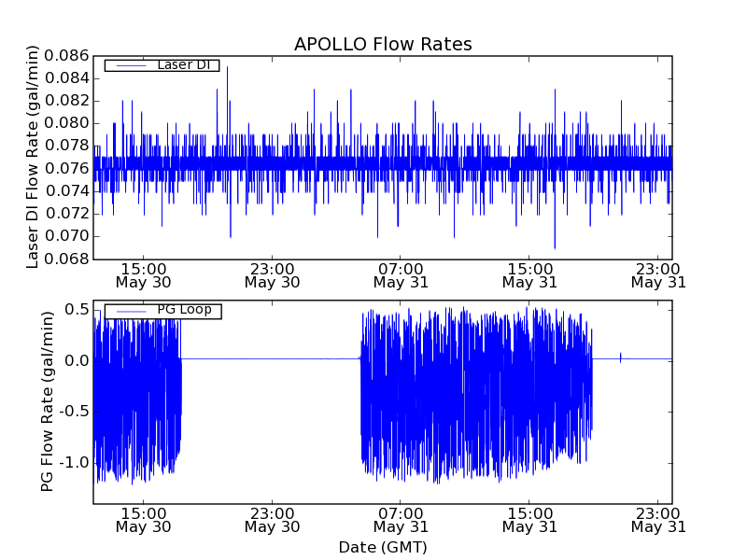Click the 0.068 tick on the top plot
This screenshot has height=560, width=747.
click(x=67, y=259)
